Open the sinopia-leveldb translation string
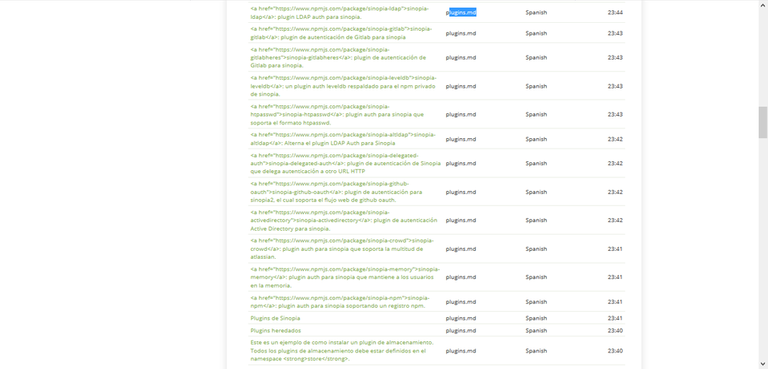 point(343,86)
